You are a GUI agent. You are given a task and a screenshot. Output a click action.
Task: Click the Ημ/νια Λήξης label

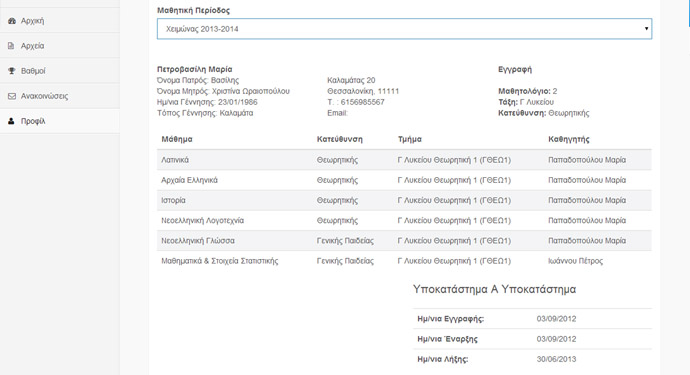point(443,359)
